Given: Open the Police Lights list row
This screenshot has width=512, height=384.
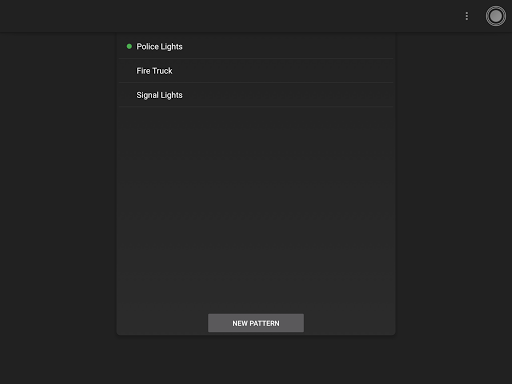Looking at the screenshot, I should click(256, 46).
